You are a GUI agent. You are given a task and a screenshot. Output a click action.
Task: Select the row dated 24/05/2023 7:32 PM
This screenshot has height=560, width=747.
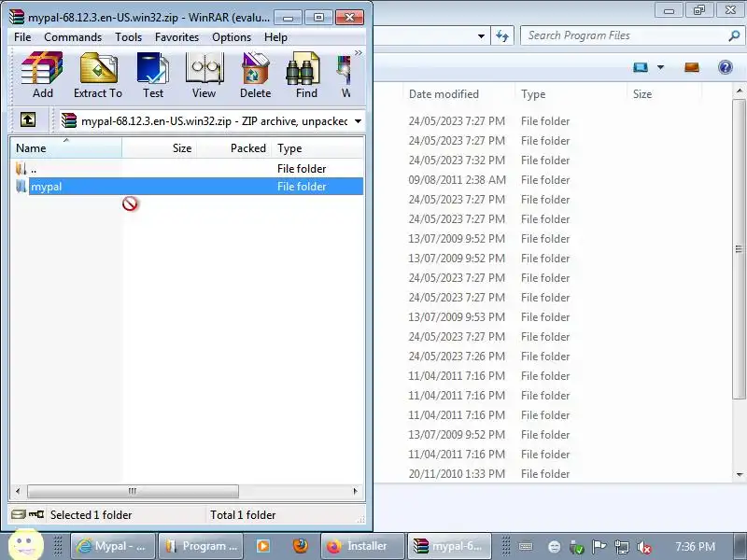click(x=553, y=160)
